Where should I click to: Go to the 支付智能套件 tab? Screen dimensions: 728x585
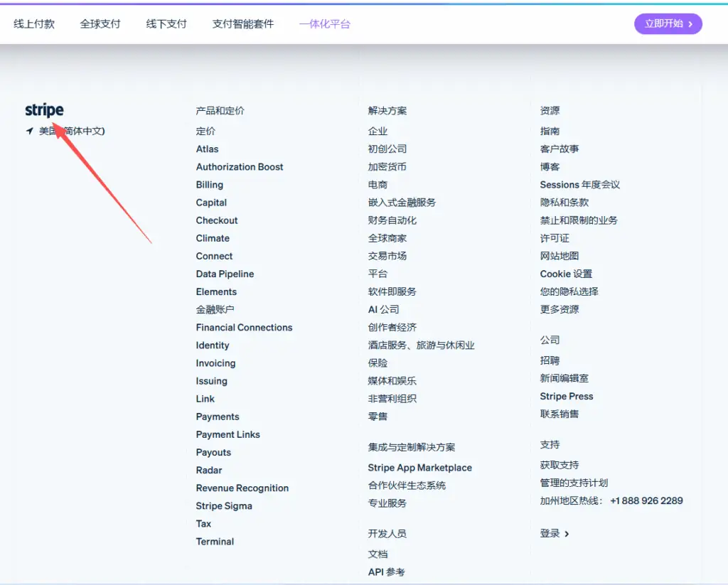242,23
